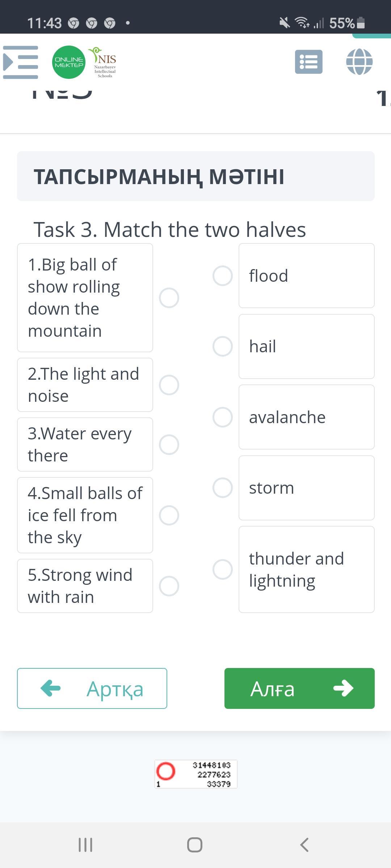The width and height of the screenshot is (391, 868).
Task: Click the 'Артқа' back button
Action: click(x=92, y=688)
